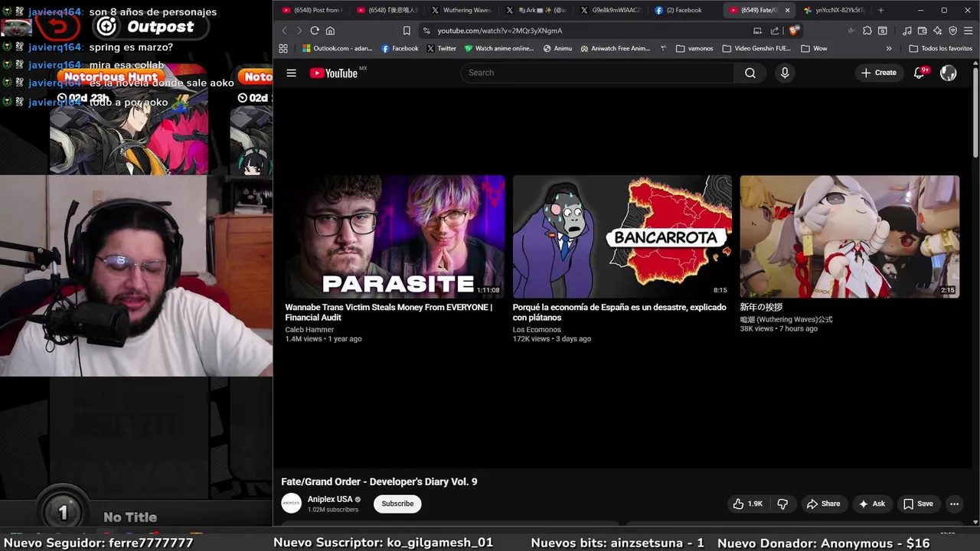This screenshot has height=551, width=980.
Task: Open the site settings icon left of URL
Action: (426, 31)
